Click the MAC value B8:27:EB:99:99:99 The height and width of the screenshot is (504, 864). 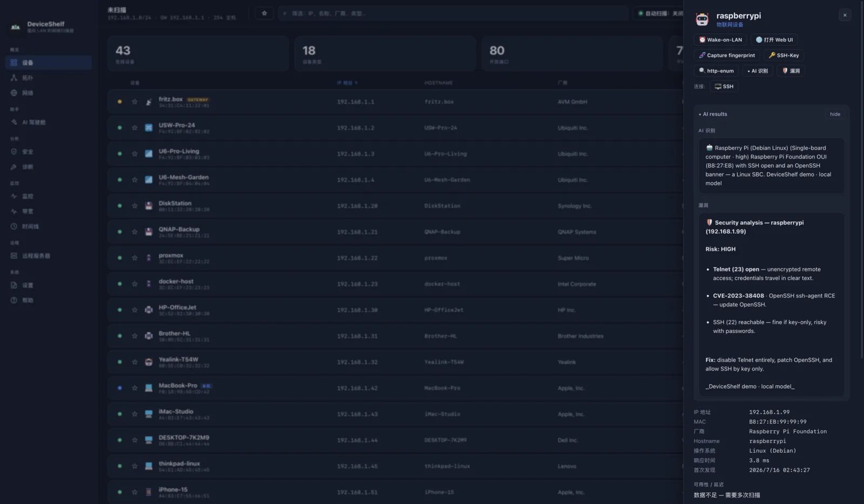click(778, 422)
